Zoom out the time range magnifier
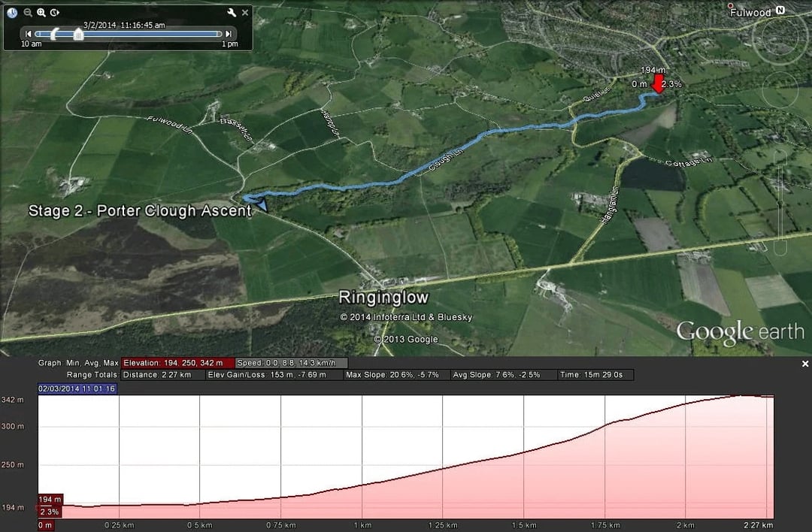 pos(27,12)
